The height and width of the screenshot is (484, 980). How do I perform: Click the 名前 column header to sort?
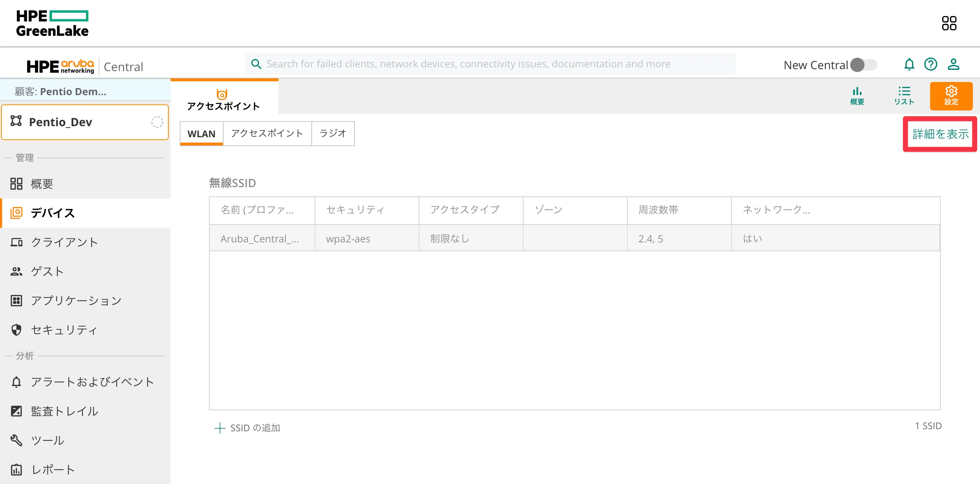257,210
